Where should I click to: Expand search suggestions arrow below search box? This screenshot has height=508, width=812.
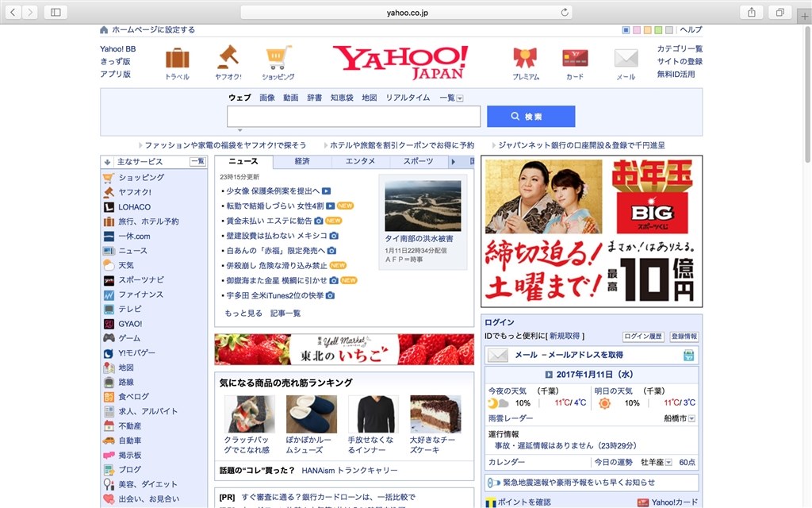(x=239, y=130)
